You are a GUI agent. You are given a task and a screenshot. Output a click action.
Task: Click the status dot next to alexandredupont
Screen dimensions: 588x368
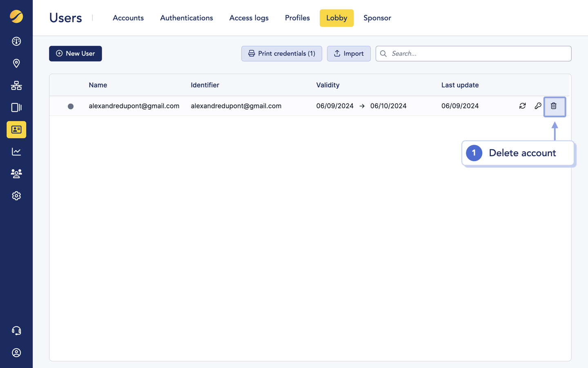click(x=71, y=106)
